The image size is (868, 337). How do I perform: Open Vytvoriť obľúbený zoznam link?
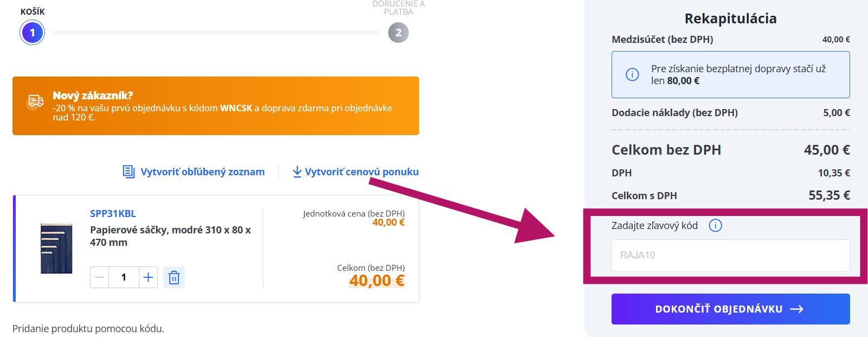click(x=203, y=171)
